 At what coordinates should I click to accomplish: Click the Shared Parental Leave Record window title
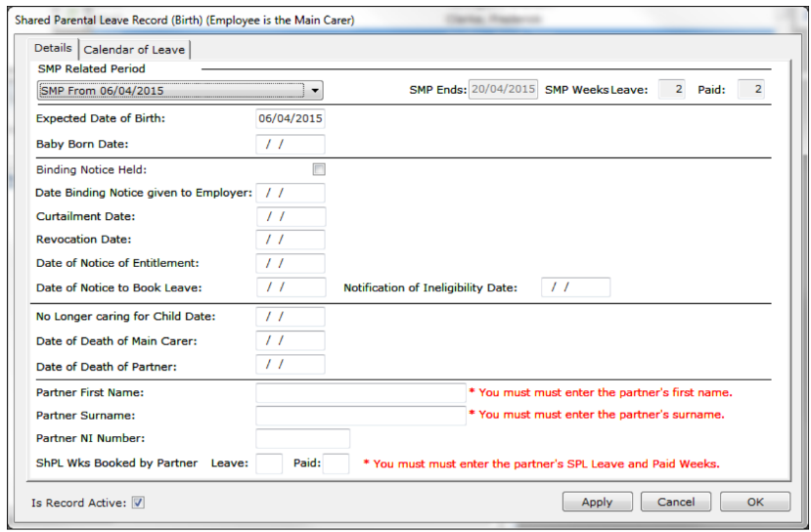(185, 21)
